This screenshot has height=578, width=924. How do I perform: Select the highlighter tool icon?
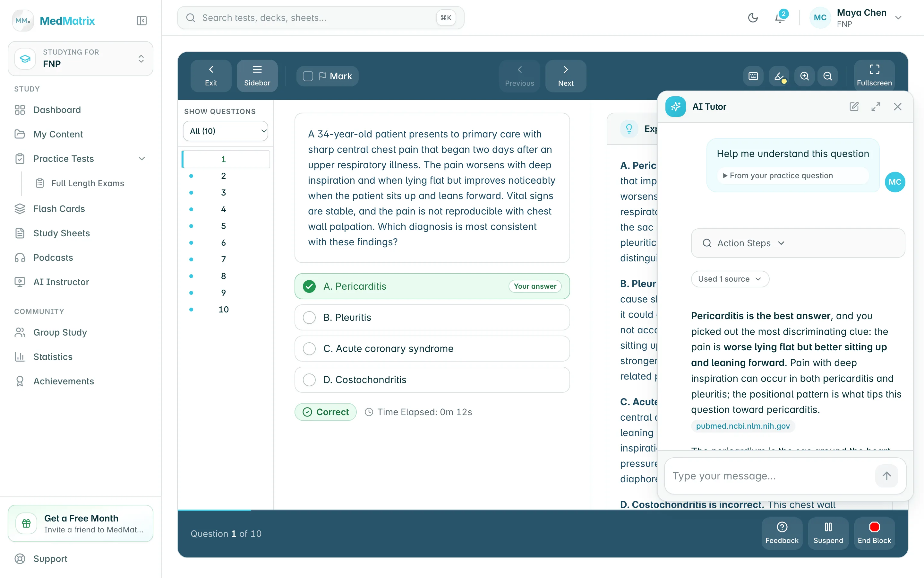(x=779, y=76)
